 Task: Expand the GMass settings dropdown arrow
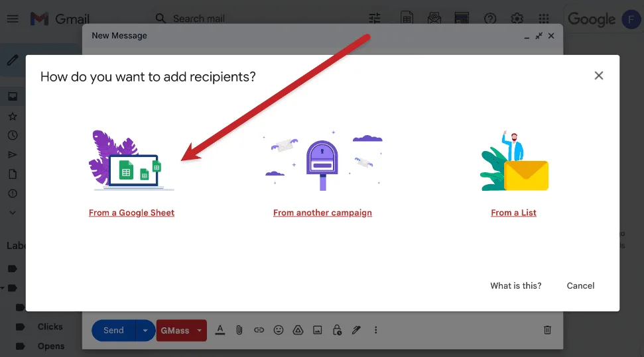(x=199, y=330)
